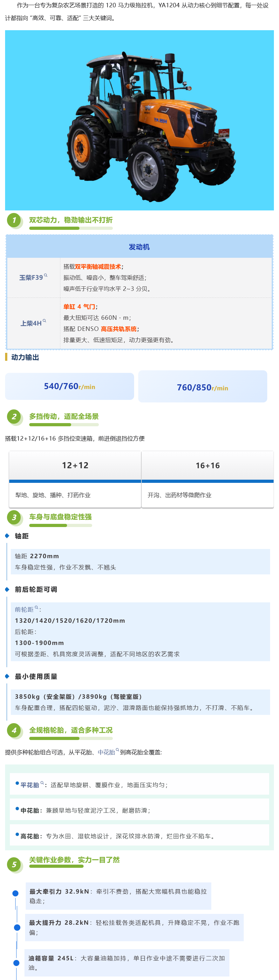Select the 动力输出 subheading

click(25, 357)
